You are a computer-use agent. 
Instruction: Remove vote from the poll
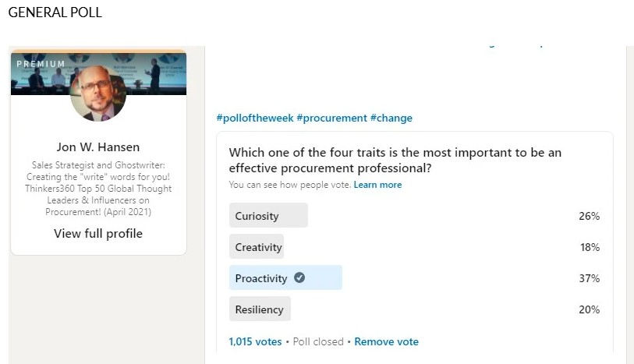click(387, 341)
